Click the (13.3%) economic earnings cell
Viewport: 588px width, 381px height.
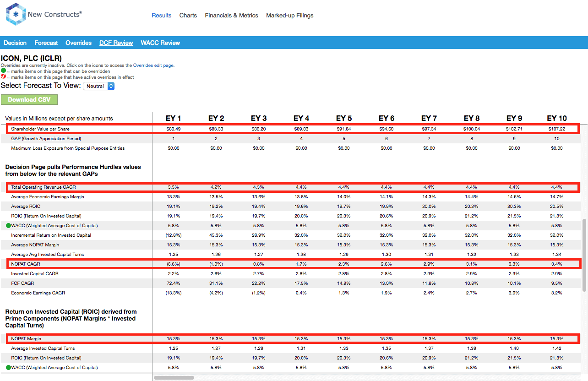pos(174,293)
